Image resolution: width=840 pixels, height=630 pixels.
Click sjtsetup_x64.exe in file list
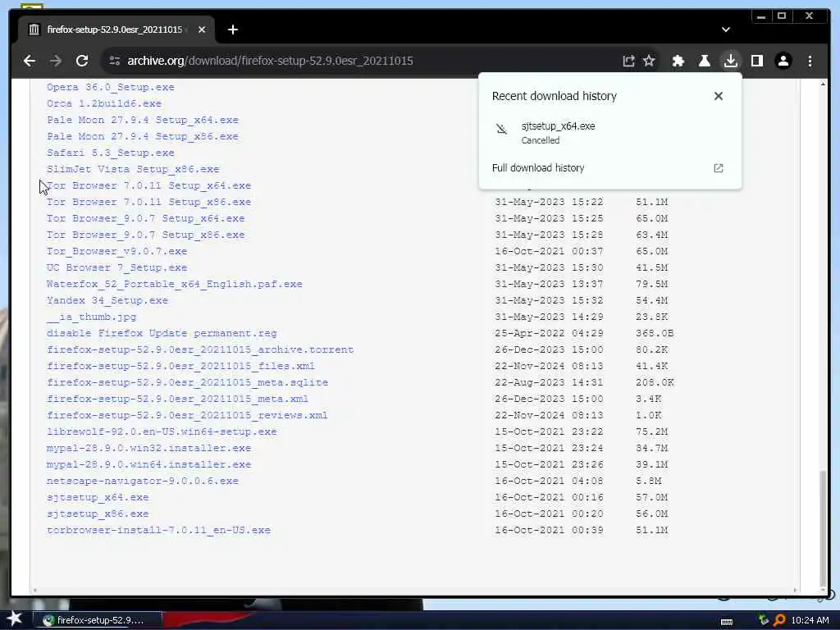[98, 497]
